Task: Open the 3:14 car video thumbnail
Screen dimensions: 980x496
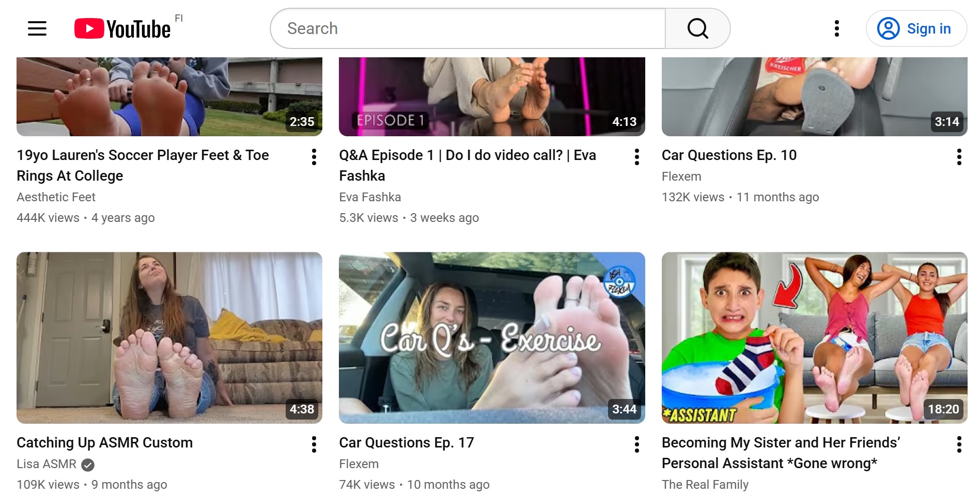Action: point(815,97)
